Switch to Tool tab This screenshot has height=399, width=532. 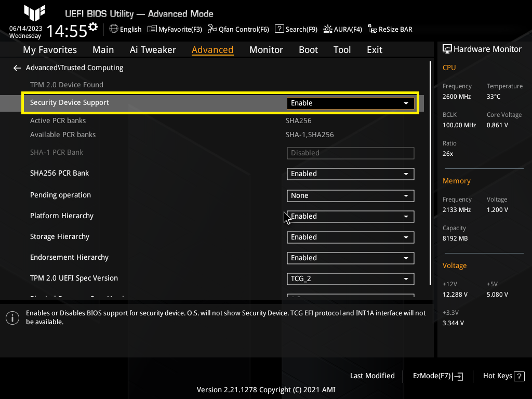(342, 50)
